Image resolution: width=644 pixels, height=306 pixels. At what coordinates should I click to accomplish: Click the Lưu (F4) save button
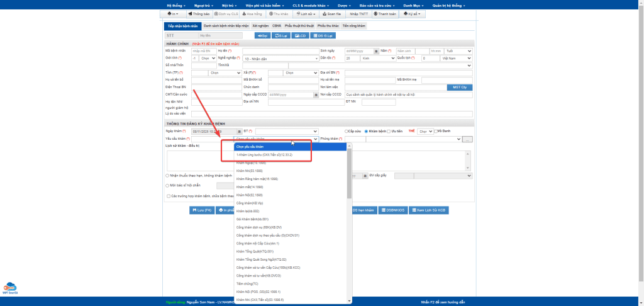click(x=201, y=210)
